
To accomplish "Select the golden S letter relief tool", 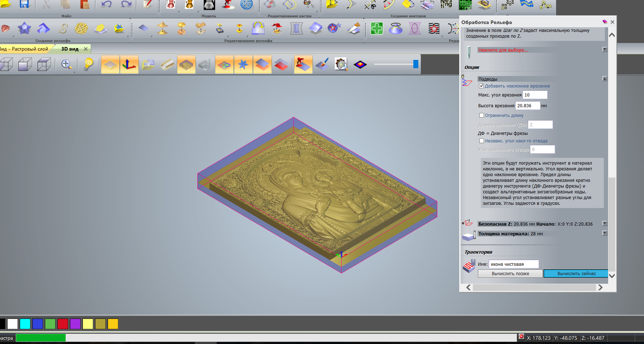I will [x=63, y=28].
